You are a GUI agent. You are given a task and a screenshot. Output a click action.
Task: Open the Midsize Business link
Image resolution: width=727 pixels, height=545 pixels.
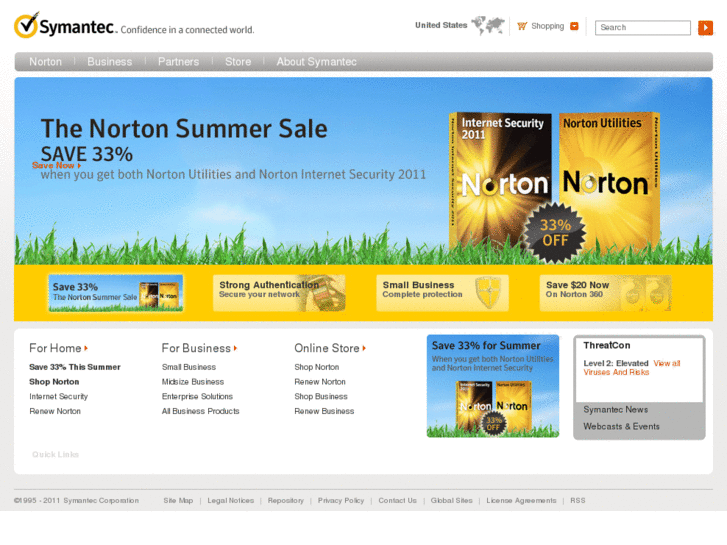[x=193, y=382]
